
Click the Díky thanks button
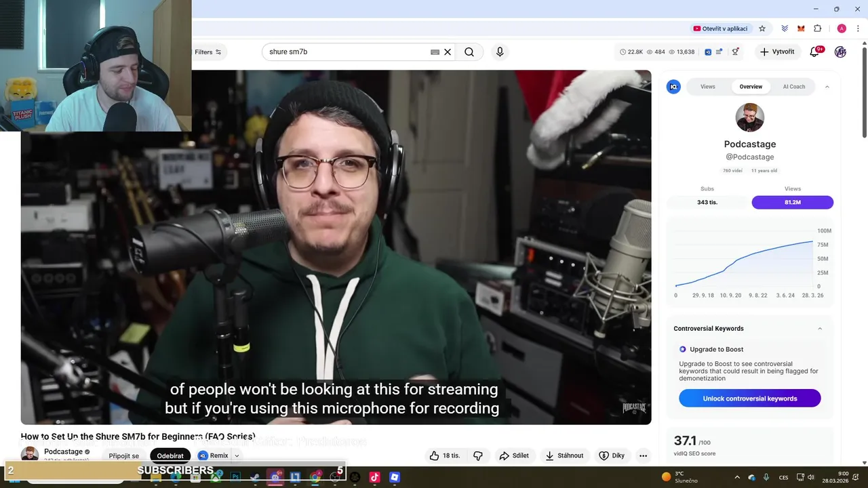pos(612,455)
